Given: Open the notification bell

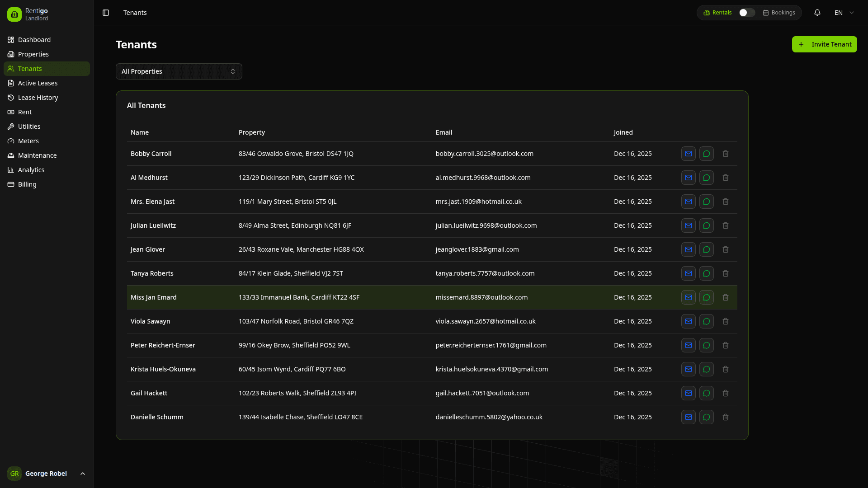Looking at the screenshot, I should point(817,13).
